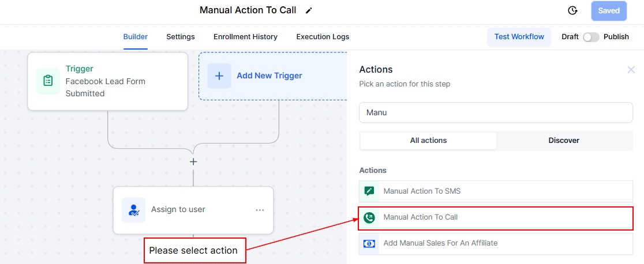Click the Manual Action To SMS icon
This screenshot has height=264, width=644.
369,191
